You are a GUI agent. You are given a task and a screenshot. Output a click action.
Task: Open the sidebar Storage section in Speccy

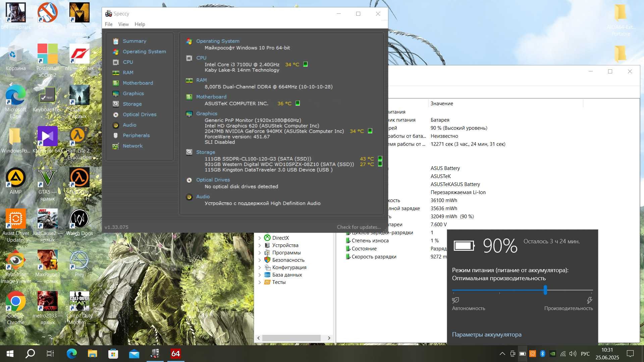[x=132, y=104]
